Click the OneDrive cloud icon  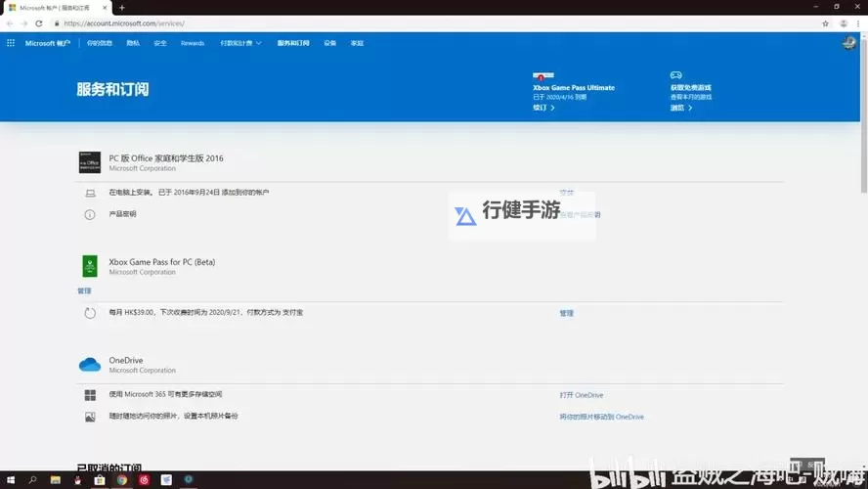[90, 365]
